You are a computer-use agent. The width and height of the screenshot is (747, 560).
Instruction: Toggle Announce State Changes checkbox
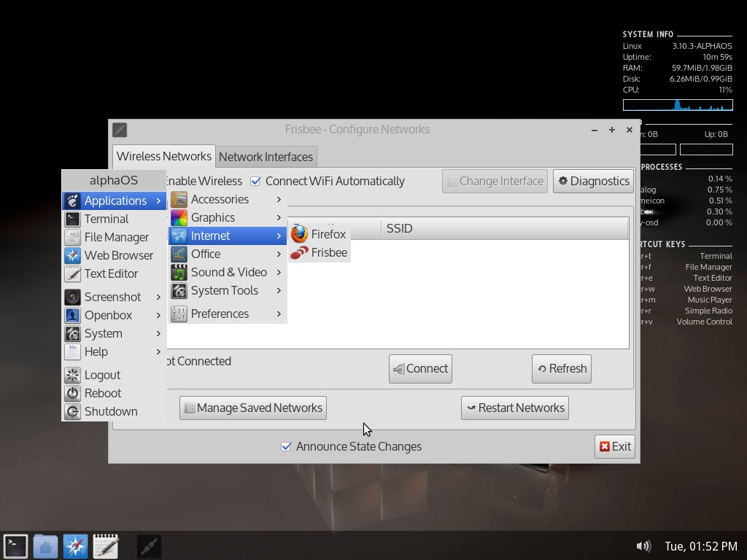pyautogui.click(x=286, y=447)
